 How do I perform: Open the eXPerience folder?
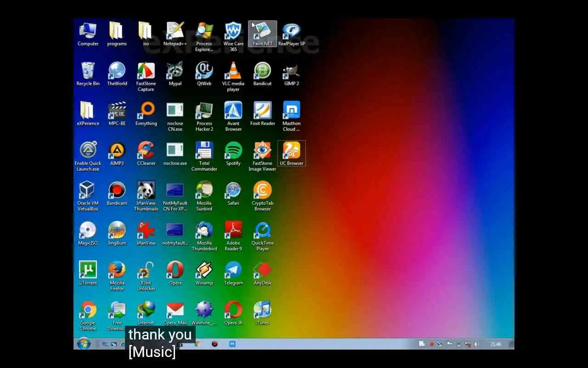coord(88,114)
